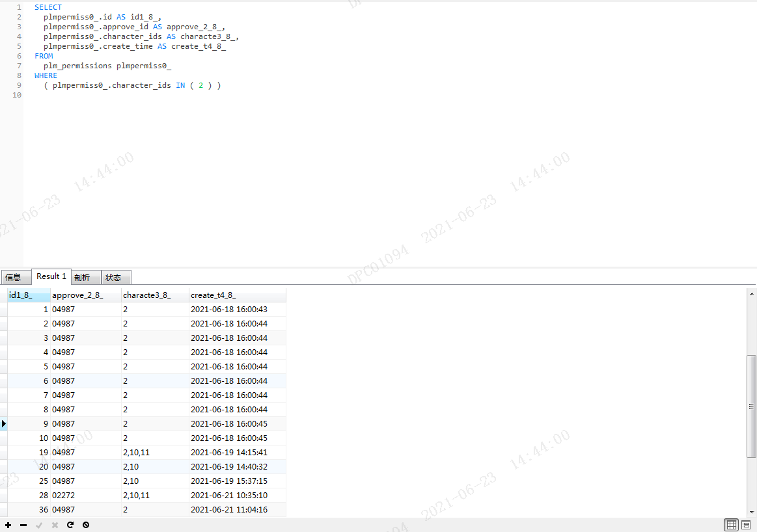Refresh results with the reload icon

click(x=70, y=525)
